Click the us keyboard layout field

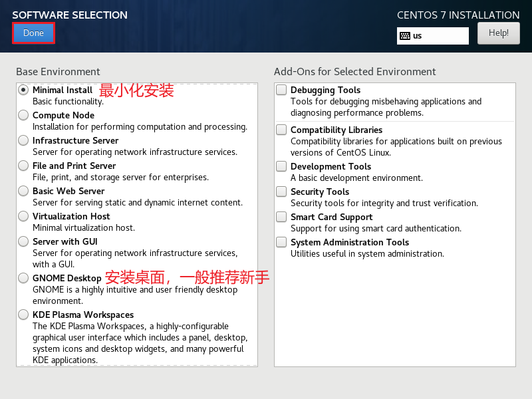pos(433,36)
